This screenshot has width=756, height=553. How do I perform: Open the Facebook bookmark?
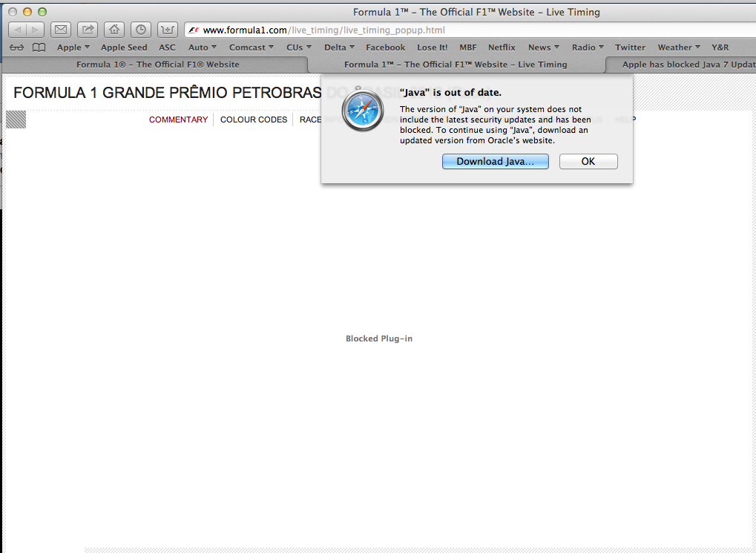tap(385, 48)
